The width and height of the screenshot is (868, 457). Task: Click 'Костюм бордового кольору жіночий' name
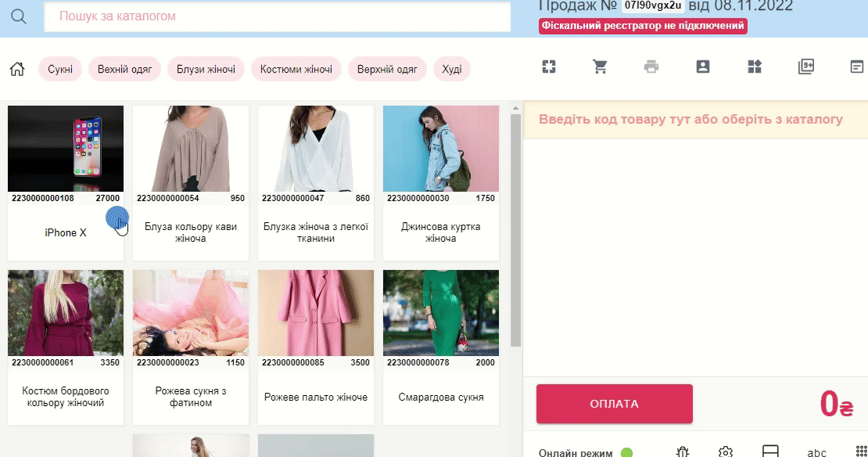tap(66, 398)
